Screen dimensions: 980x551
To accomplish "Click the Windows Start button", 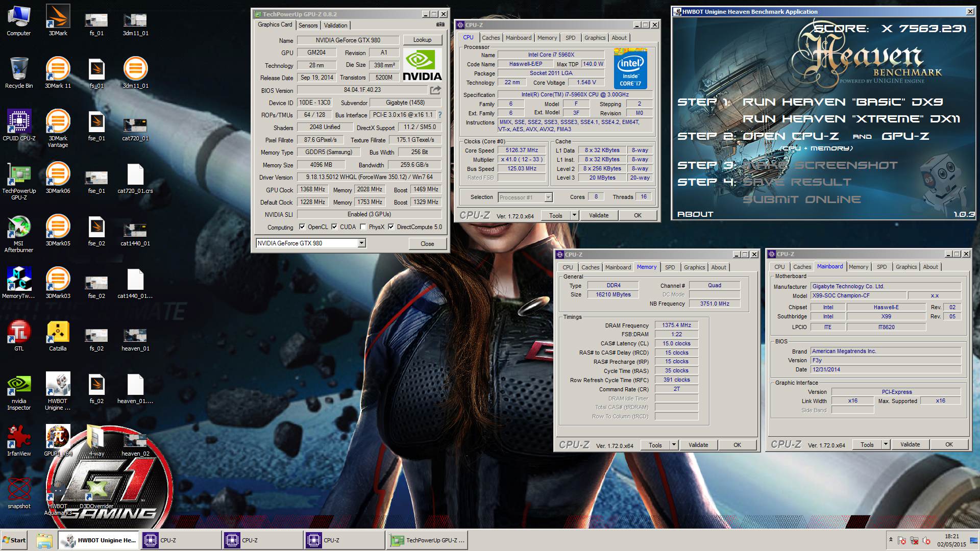I will coord(14,540).
